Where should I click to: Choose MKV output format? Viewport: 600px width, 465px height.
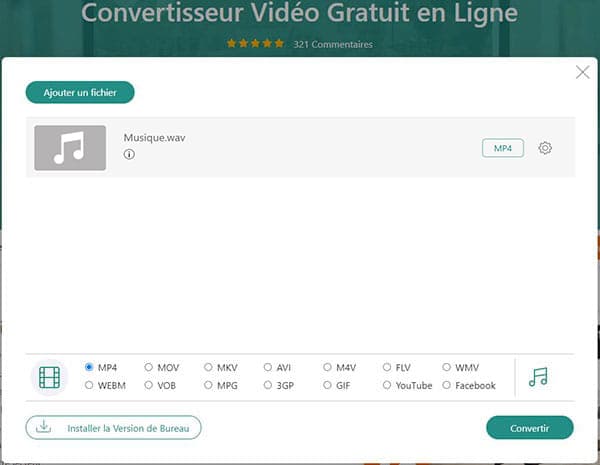tap(208, 367)
